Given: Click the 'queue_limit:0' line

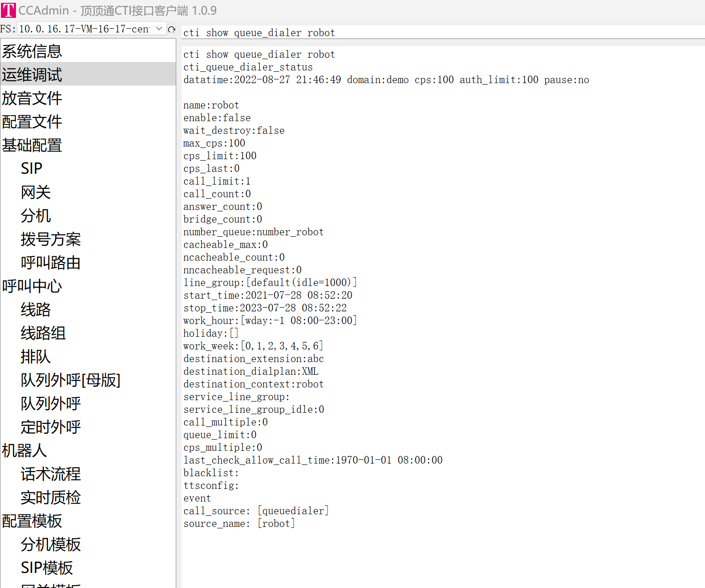Looking at the screenshot, I should click(220, 435).
